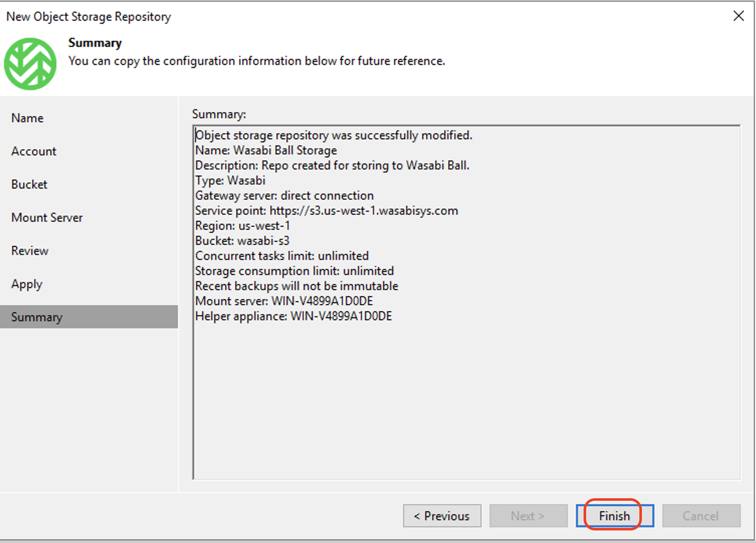Click the 'Bucket: wasabi-s3' line
The width and height of the screenshot is (756, 543).
click(242, 241)
